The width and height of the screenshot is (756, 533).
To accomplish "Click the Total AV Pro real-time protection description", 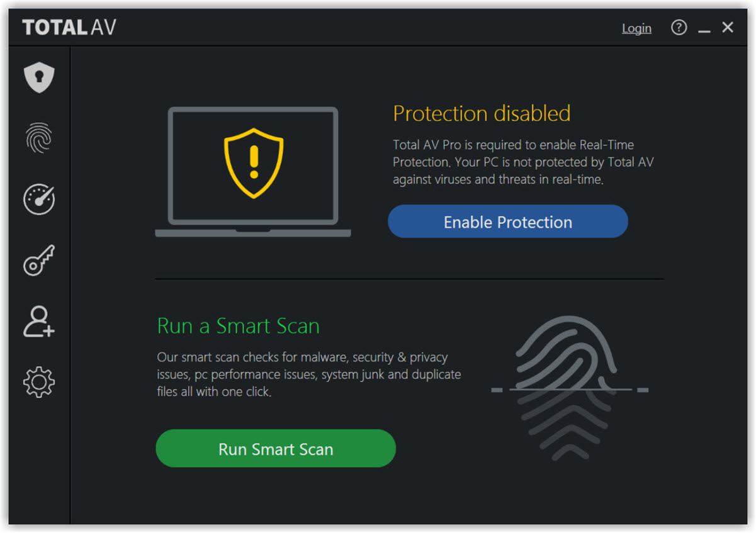I will [x=522, y=162].
